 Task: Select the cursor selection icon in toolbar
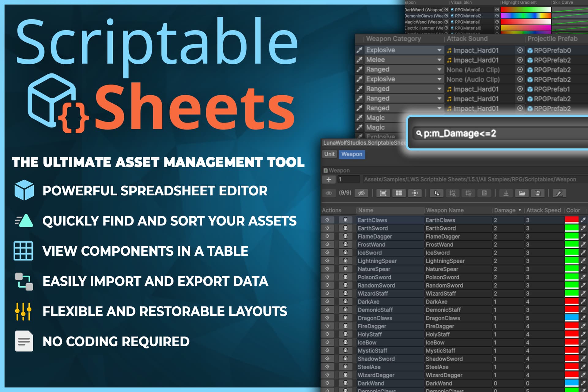(x=437, y=193)
